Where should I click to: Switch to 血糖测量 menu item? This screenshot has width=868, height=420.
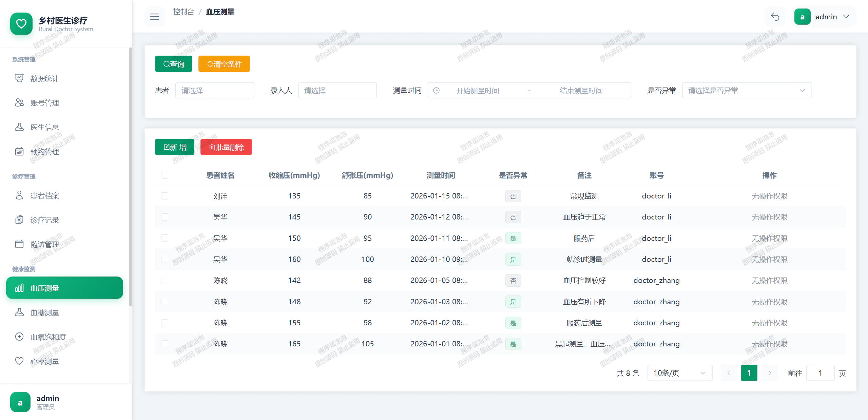click(64, 312)
